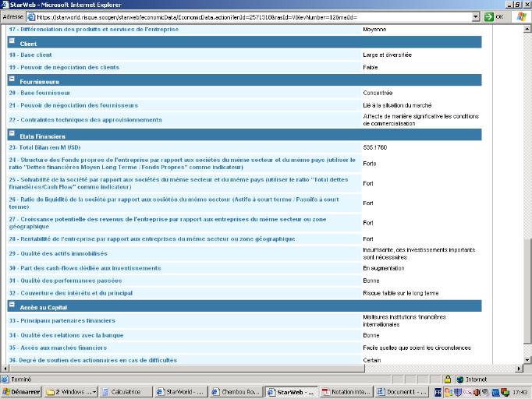
Task: Switch to Calculatrice in the taskbar
Action: point(126,392)
